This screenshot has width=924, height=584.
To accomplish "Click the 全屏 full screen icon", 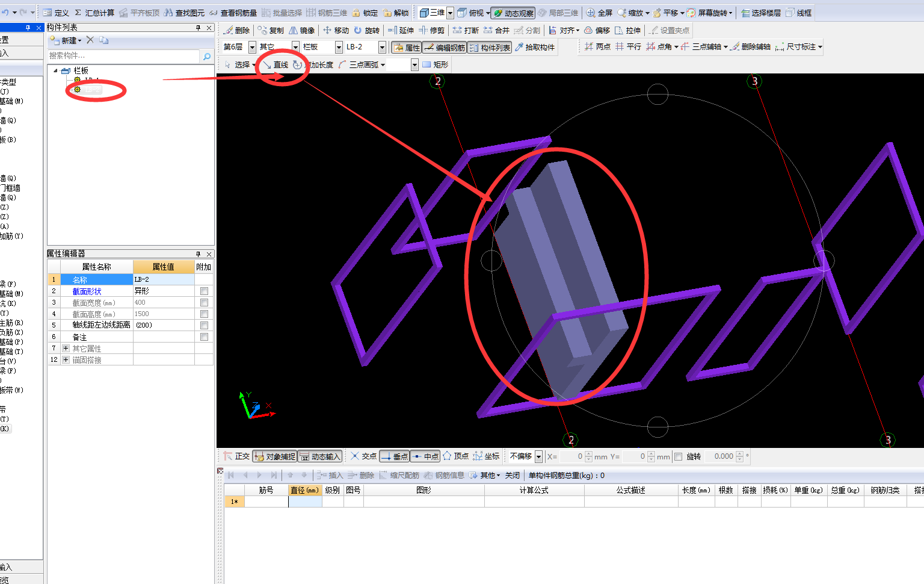I will click(x=591, y=13).
